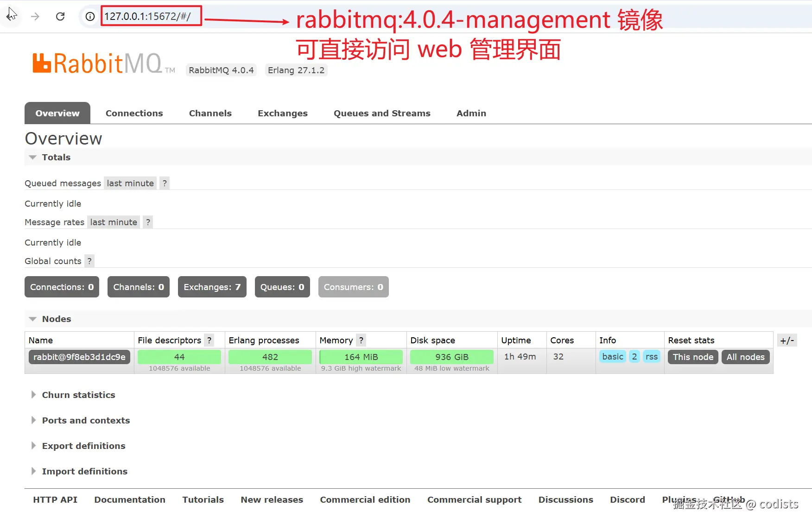The image size is (812, 524).
Task: Click the browser forward arrow
Action: point(35,17)
